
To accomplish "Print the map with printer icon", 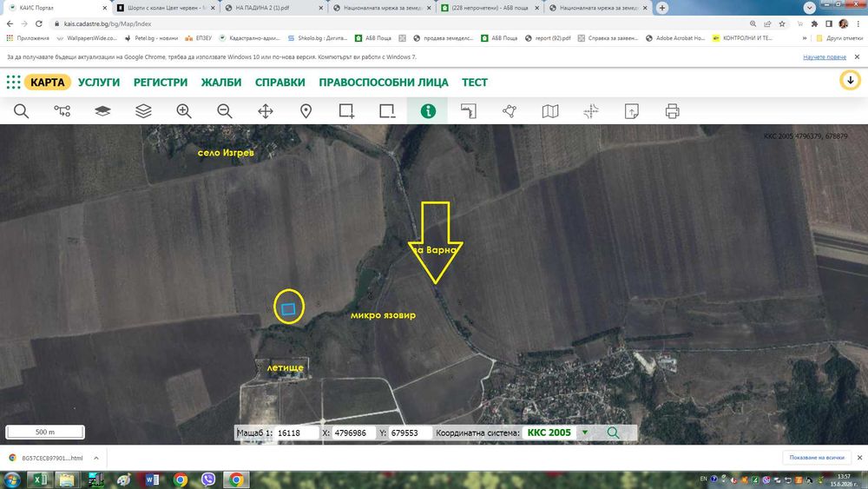I will pyautogui.click(x=672, y=111).
